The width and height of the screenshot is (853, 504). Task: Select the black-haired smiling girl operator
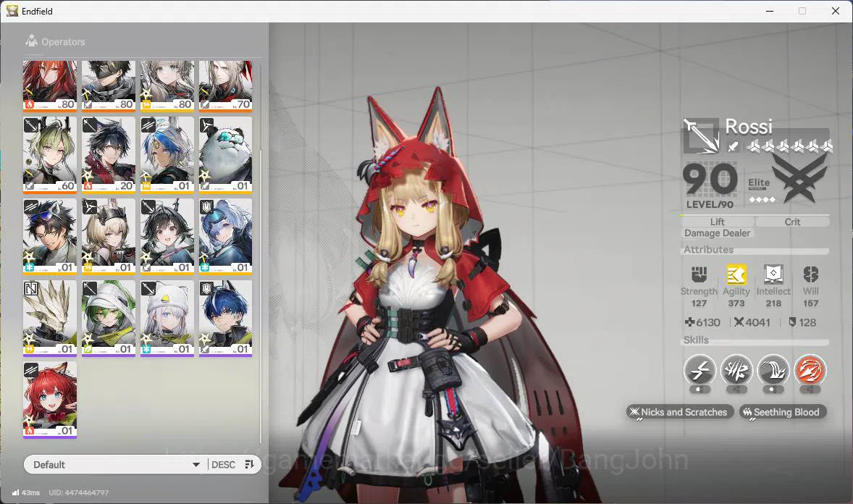167,237
